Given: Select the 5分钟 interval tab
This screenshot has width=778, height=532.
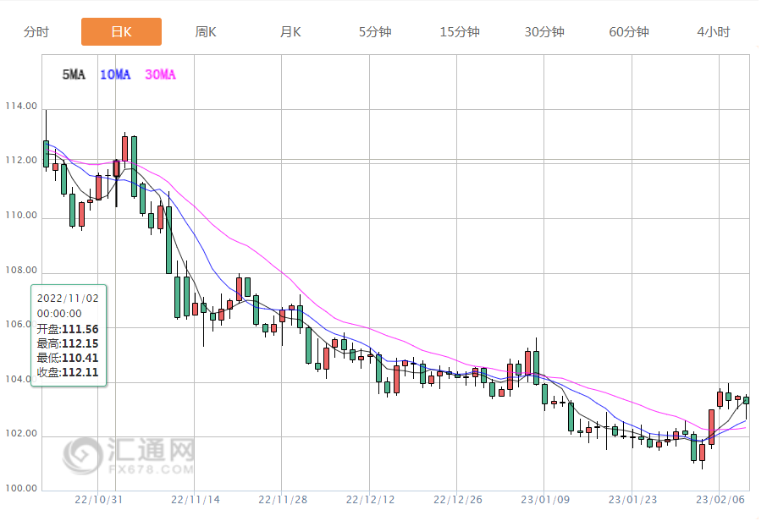Looking at the screenshot, I should [375, 32].
